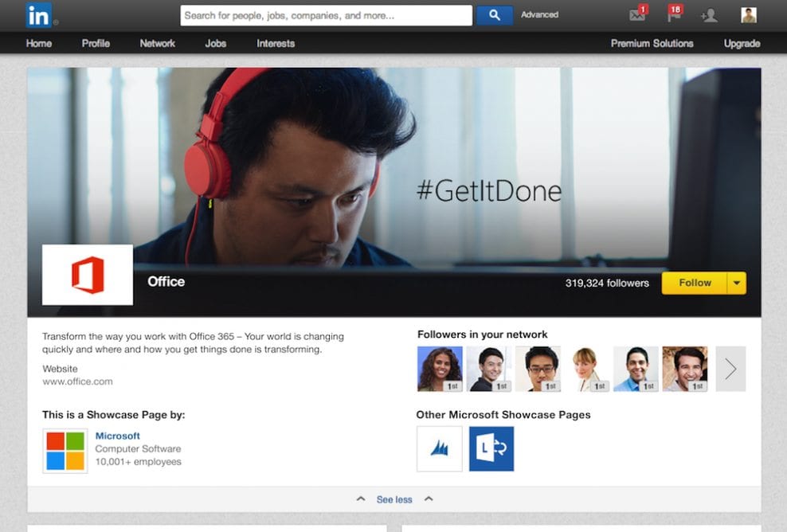The width and height of the screenshot is (787, 532).
Task: Open the Microsoft company link
Action: 117,436
